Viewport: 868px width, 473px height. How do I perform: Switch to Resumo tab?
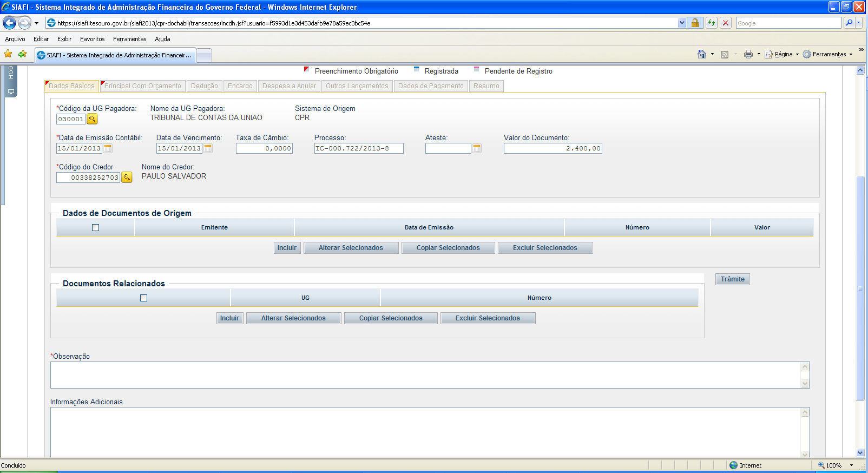[x=486, y=86]
